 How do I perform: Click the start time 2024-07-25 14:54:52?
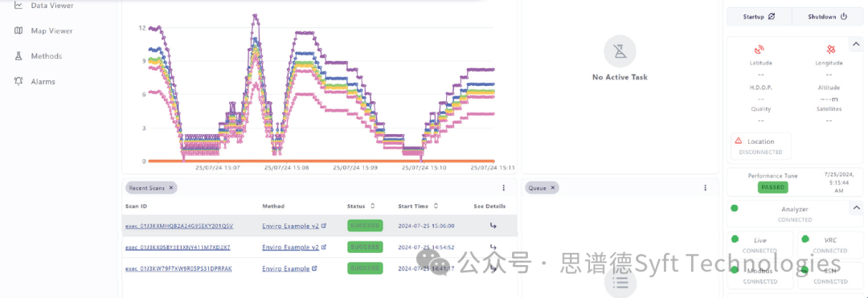[426, 247]
